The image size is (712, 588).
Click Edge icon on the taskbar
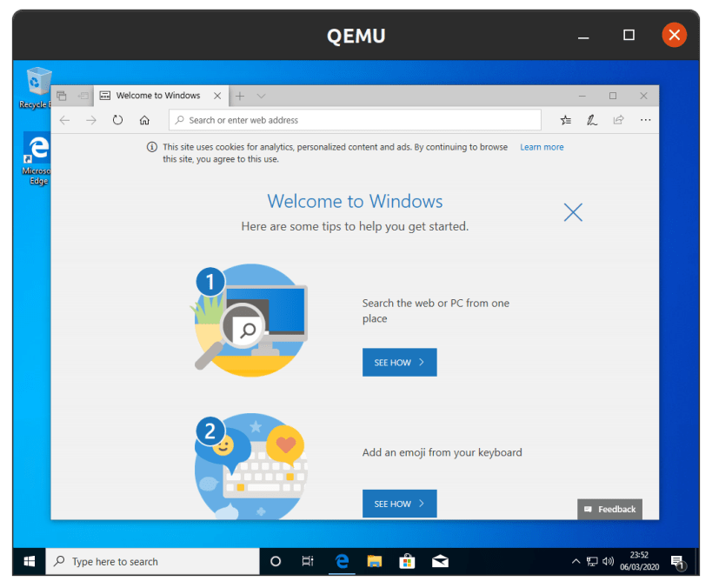342,562
